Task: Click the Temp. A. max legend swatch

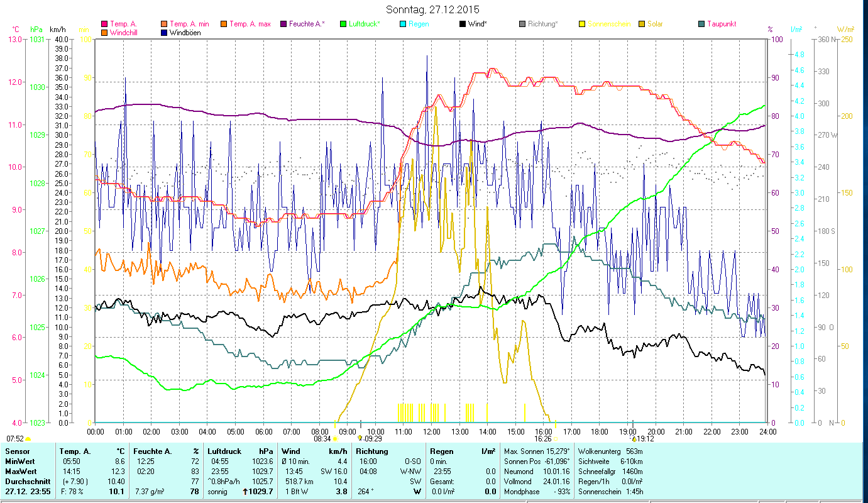Action: 224,24
